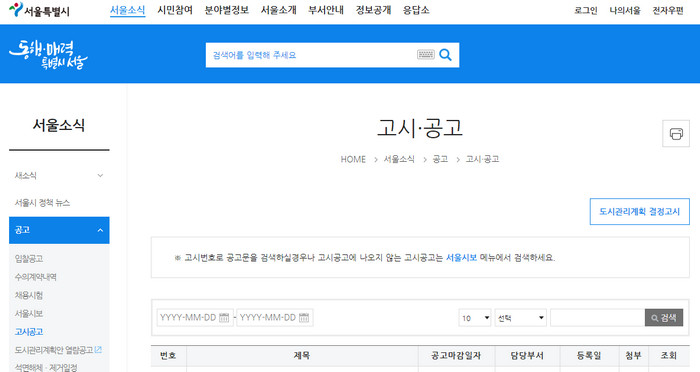Open 서울시 정책 뉴스 in the sidebar
Viewport: 700px width, 372px height.
point(42,203)
